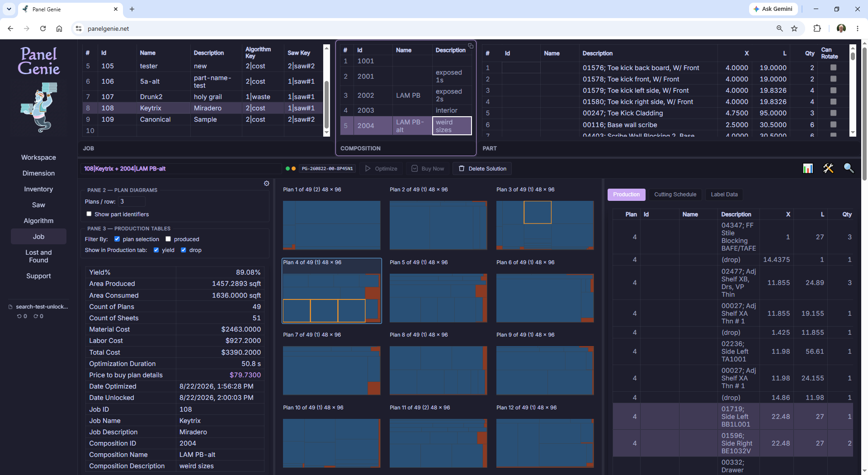Open the browser extensions puzzle icon
This screenshot has height=475, width=868.
pyautogui.click(x=817, y=28)
